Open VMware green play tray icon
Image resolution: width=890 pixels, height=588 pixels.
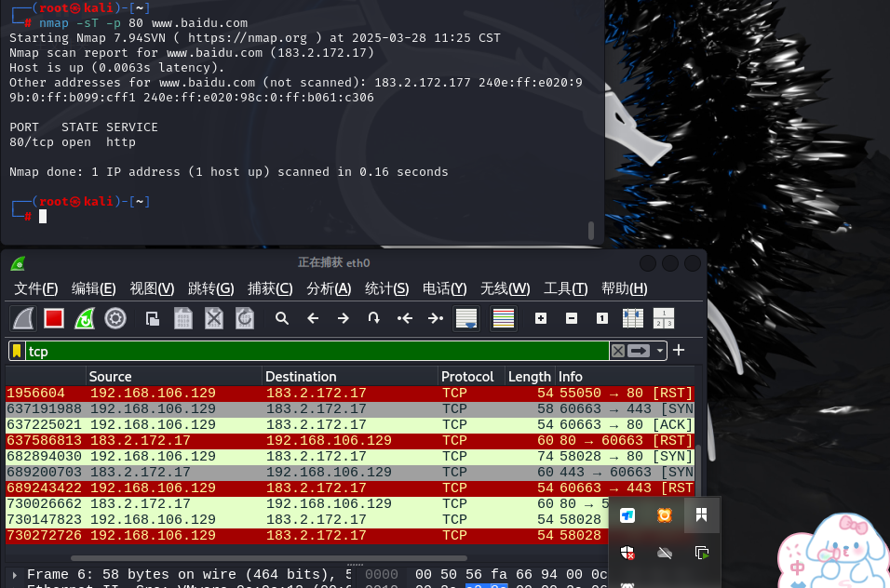point(702,553)
